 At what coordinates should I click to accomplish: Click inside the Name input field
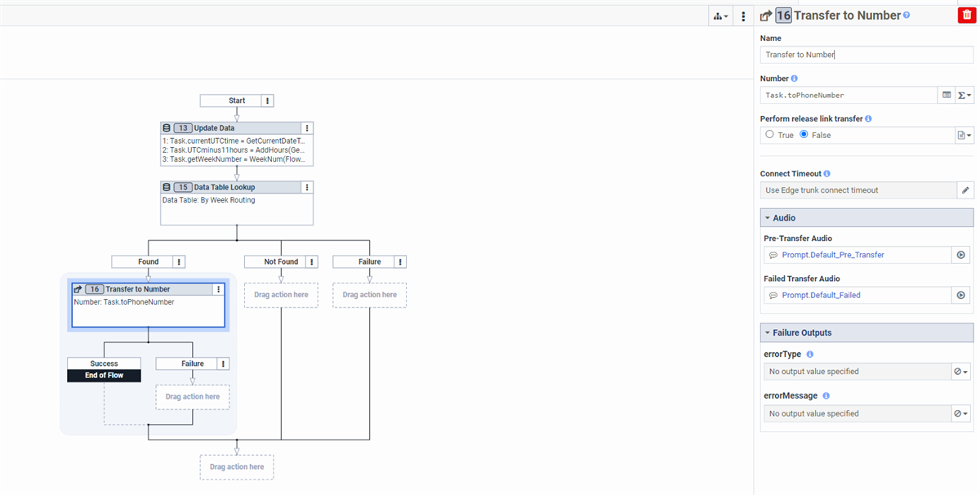[x=866, y=55]
